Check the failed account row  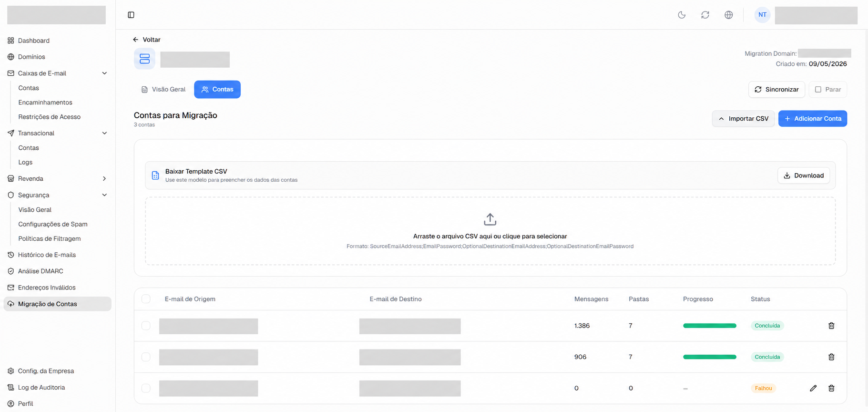[x=146, y=388]
